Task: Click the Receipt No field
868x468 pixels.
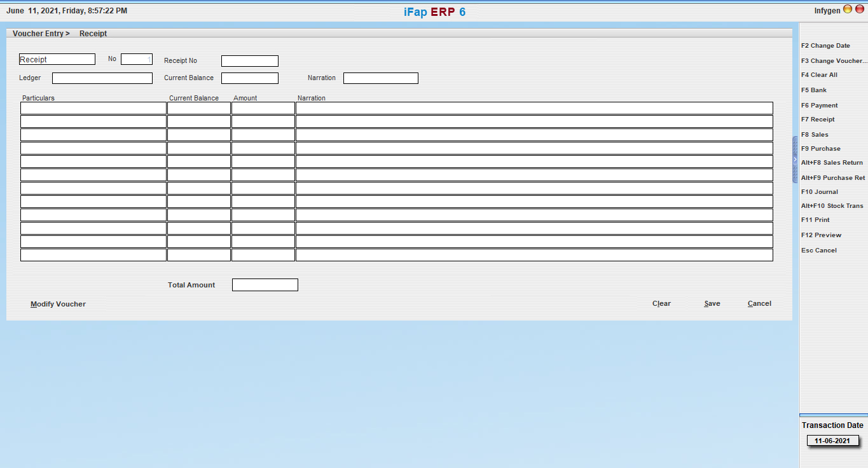Action: click(249, 61)
